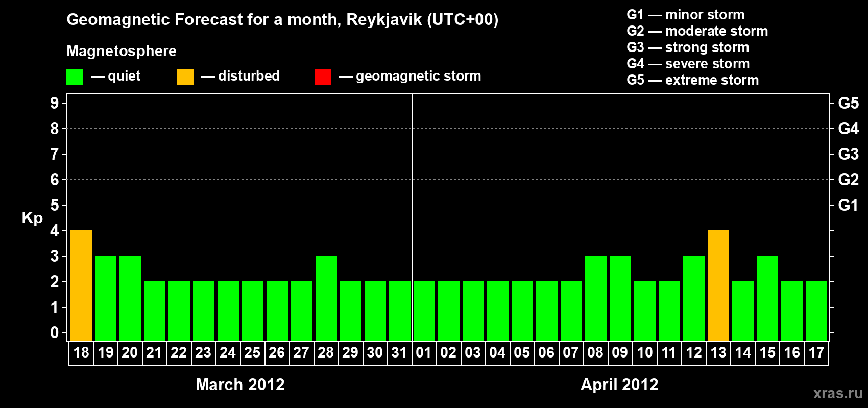
Task: Click the red geomagnetic storm legend swatch
Action: [323, 77]
